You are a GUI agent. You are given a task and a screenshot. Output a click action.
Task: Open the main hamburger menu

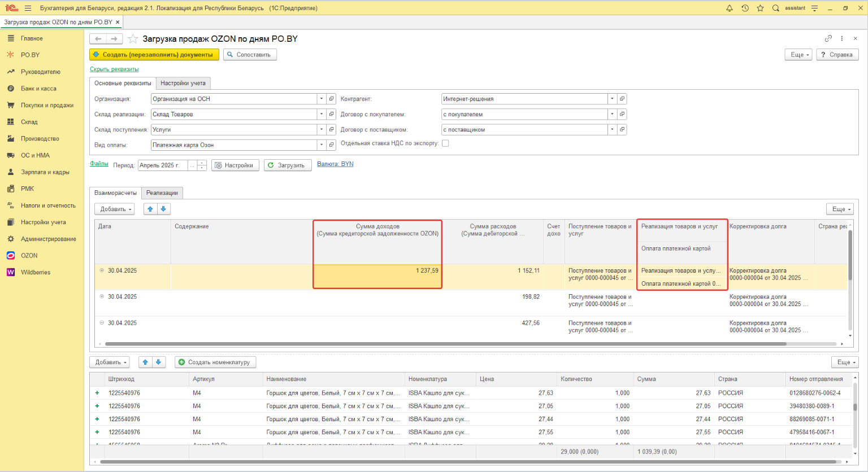(28, 8)
